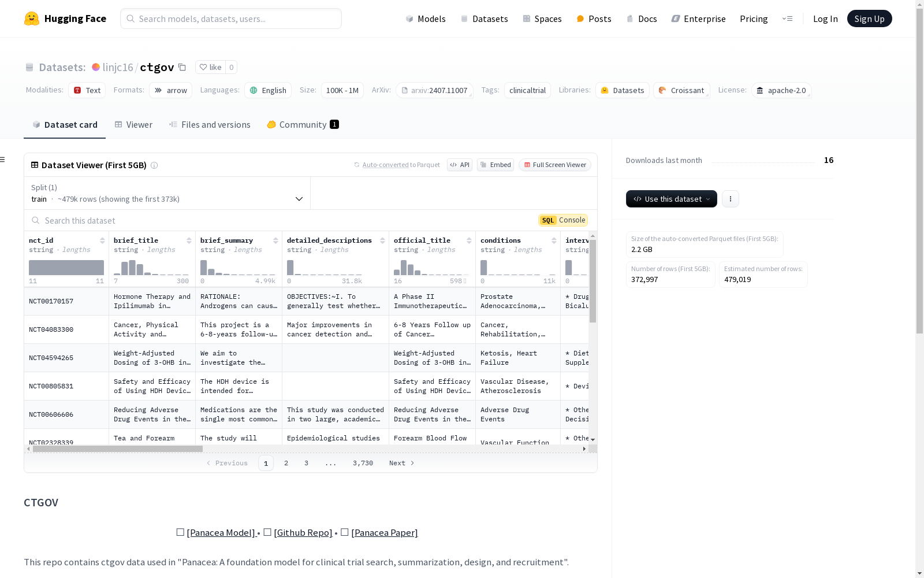This screenshot has width=924, height=578.
Task: Open the Panacea Model link
Action: 221,532
